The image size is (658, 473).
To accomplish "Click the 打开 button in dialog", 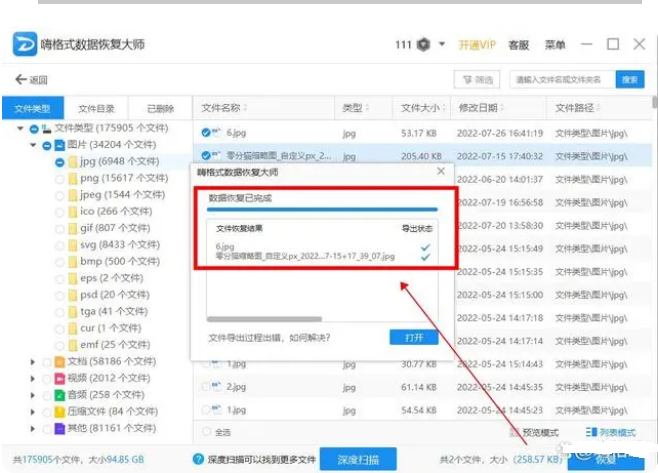I will click(x=414, y=338).
